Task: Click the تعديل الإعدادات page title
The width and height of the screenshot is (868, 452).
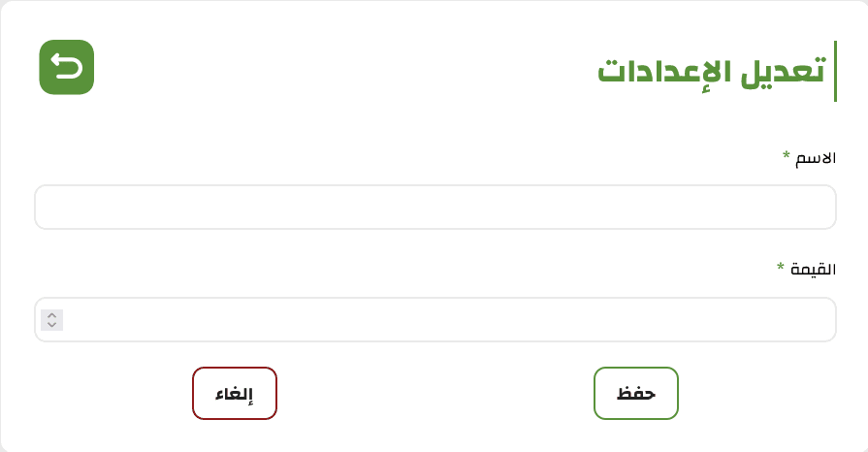Action: tap(712, 72)
